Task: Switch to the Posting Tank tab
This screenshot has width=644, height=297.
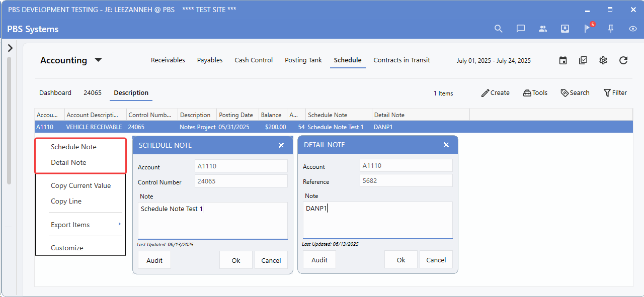Action: (303, 60)
